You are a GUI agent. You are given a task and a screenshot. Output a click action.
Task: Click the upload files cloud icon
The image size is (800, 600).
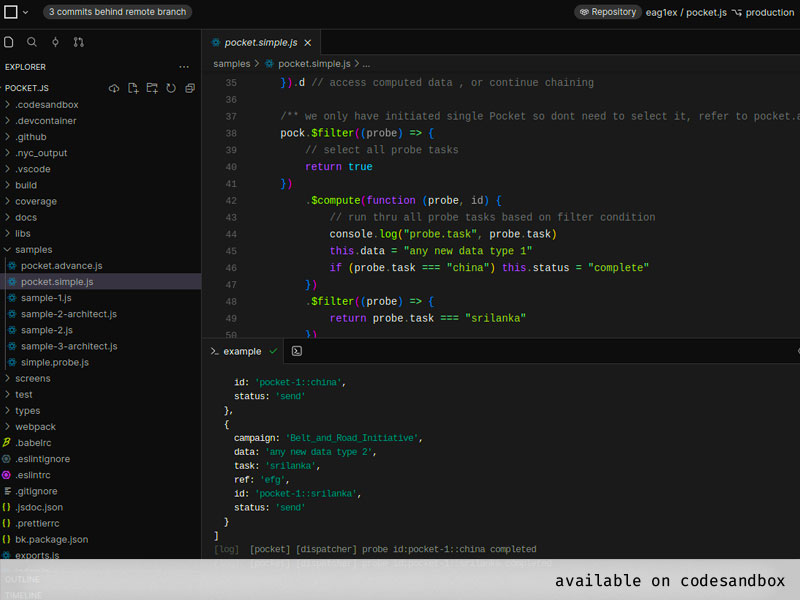click(x=114, y=88)
